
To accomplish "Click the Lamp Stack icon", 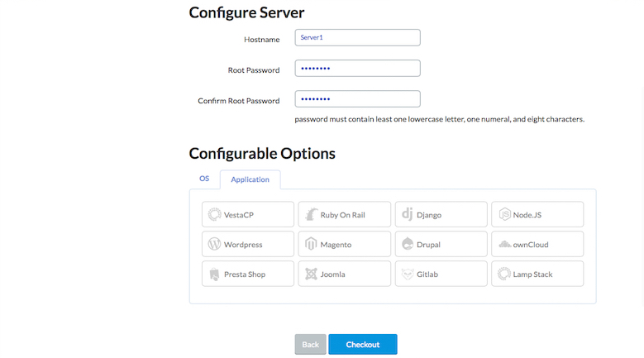I will coord(503,274).
